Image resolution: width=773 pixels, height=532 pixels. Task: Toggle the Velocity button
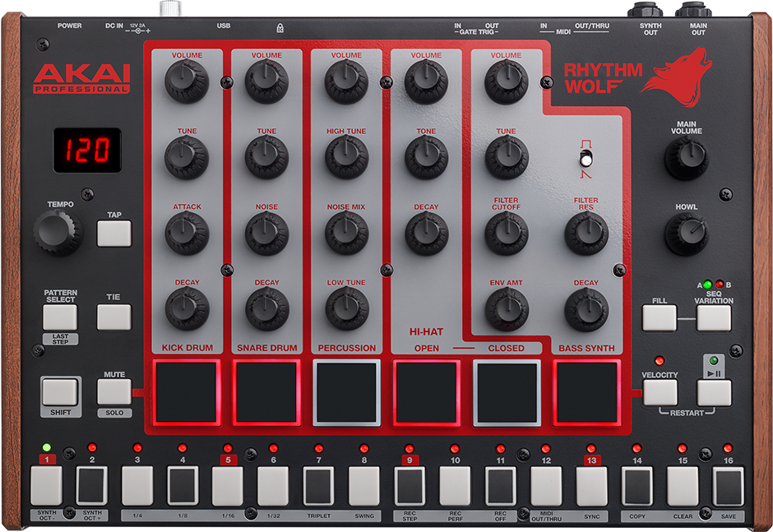660,393
